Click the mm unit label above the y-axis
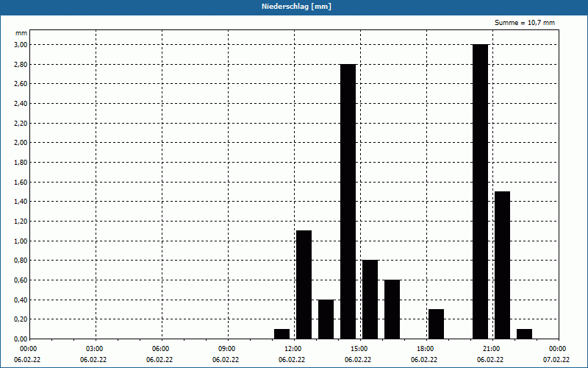The width and height of the screenshot is (588, 368). (21, 33)
